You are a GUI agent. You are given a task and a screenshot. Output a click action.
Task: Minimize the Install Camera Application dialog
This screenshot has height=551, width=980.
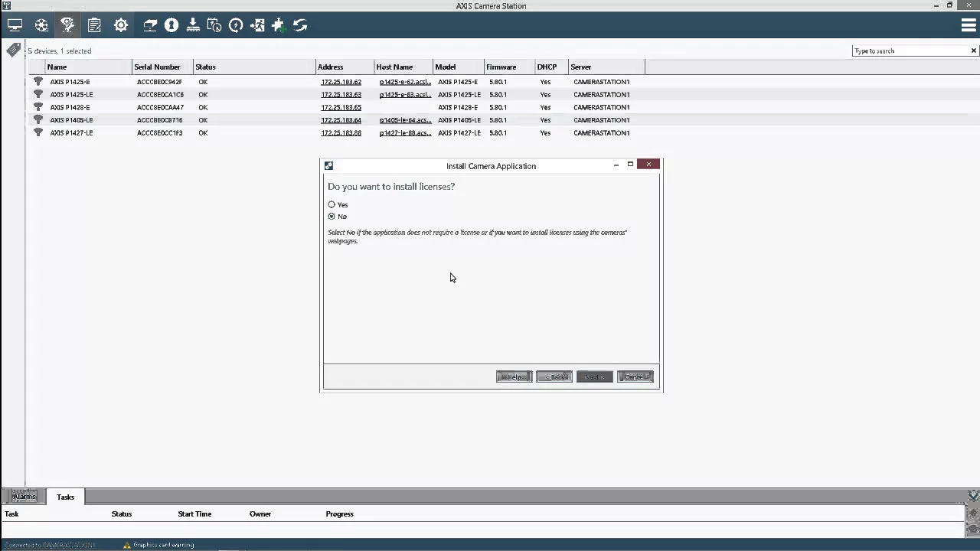click(x=616, y=165)
